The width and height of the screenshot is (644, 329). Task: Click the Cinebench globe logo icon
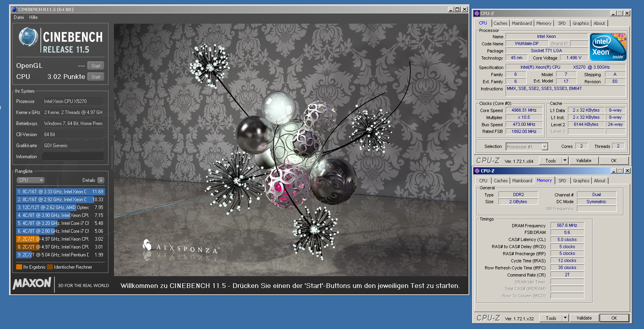[29, 37]
